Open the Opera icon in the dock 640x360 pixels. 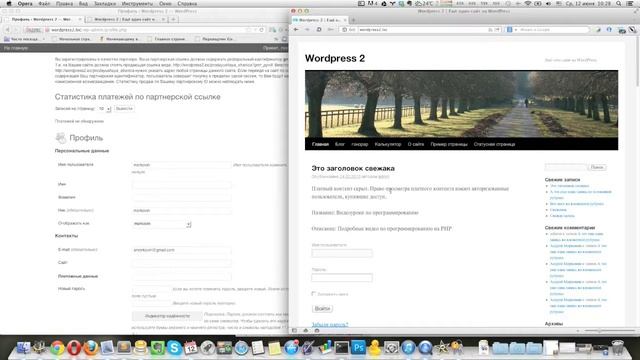point(74,348)
